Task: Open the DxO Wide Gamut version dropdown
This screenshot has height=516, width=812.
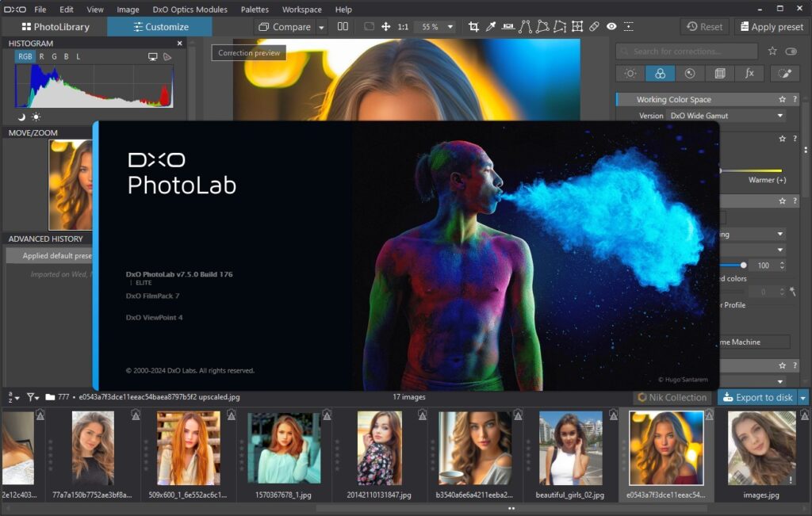Action: (x=726, y=116)
